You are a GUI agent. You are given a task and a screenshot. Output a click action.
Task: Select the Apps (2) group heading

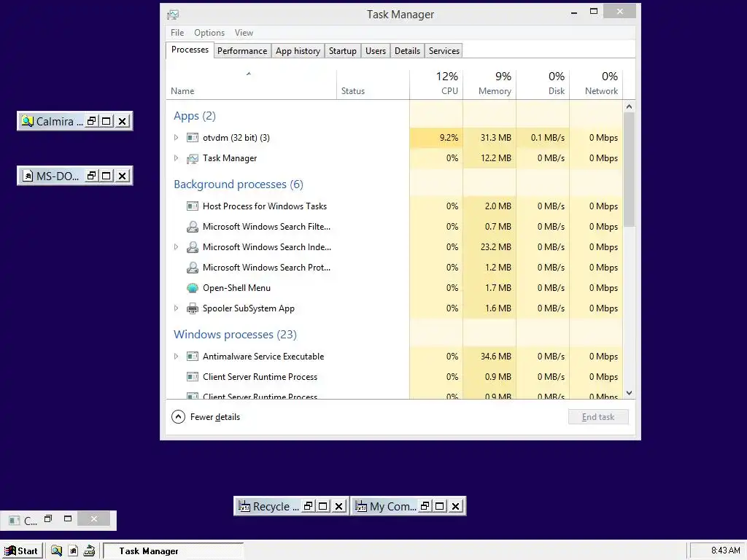195,116
